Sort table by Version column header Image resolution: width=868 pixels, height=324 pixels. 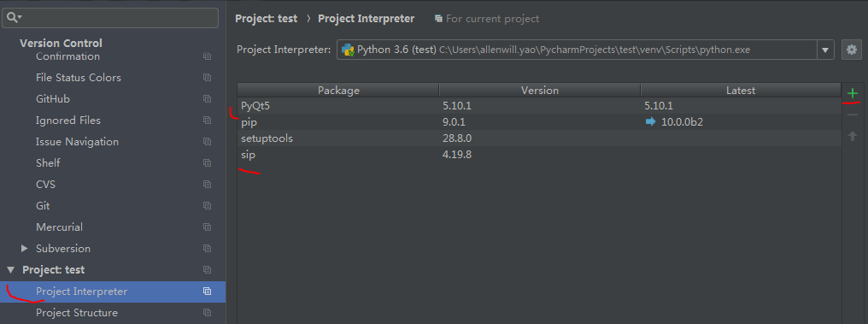pyautogui.click(x=540, y=91)
